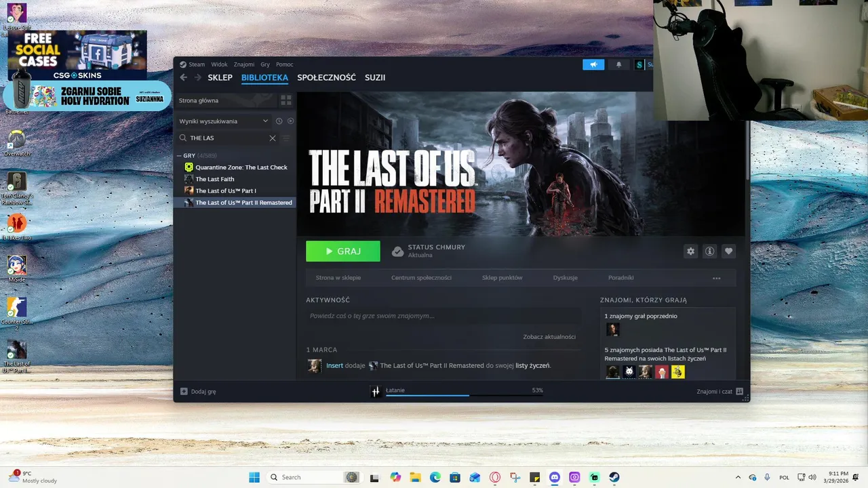Open the Pomoc menu

pos(285,64)
